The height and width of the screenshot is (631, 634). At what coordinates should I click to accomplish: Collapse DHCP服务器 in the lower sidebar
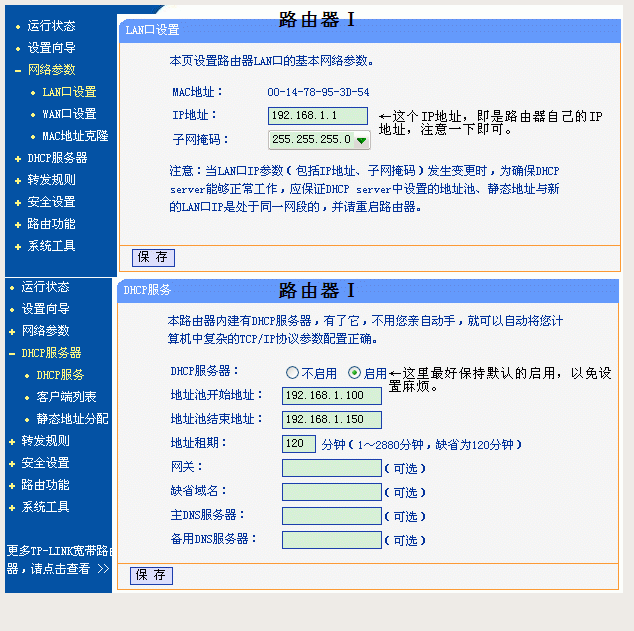51,353
